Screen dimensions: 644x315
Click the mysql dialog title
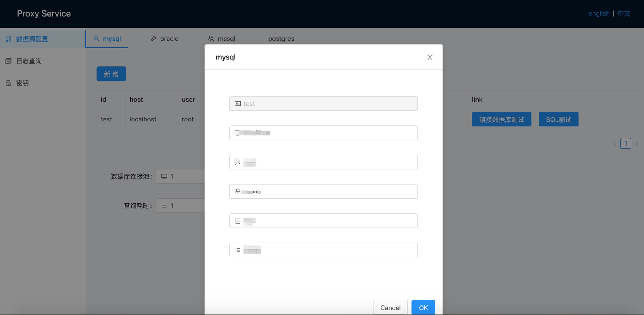pos(226,57)
